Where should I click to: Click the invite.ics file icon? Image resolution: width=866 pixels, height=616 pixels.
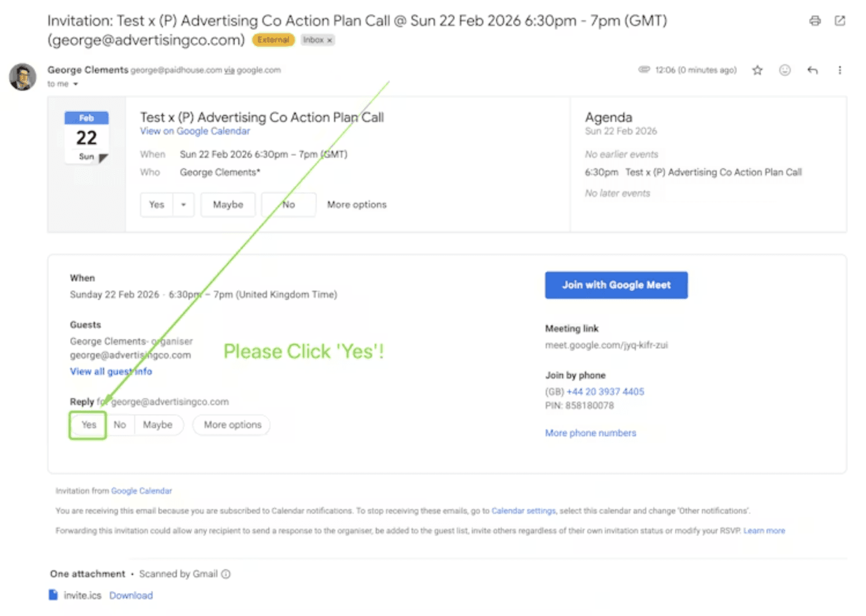tap(53, 595)
